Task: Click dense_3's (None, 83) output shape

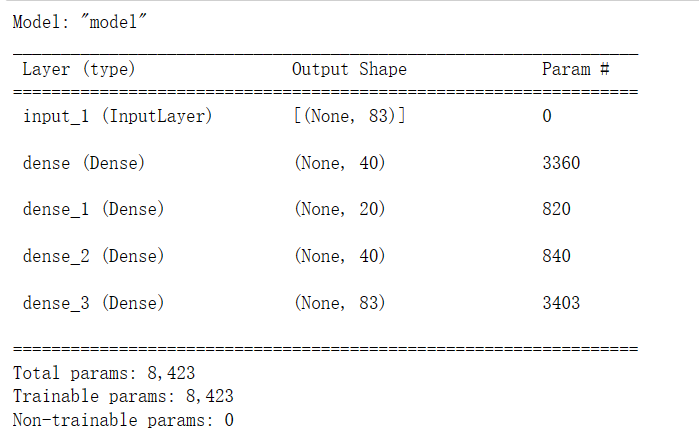Action: (x=340, y=303)
